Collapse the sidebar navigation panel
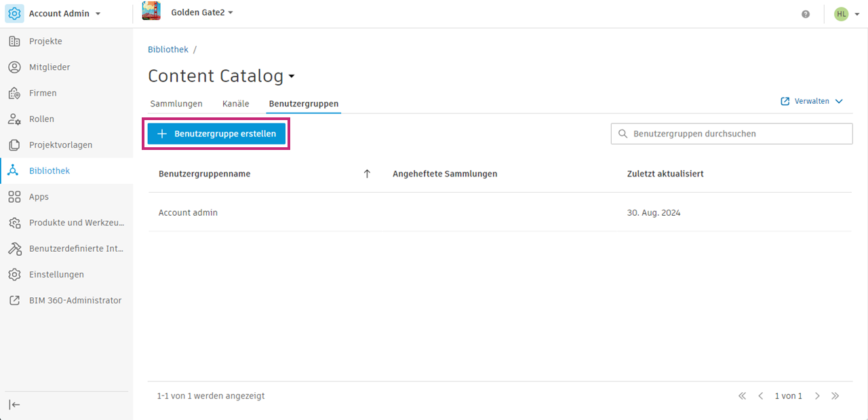 [x=14, y=404]
